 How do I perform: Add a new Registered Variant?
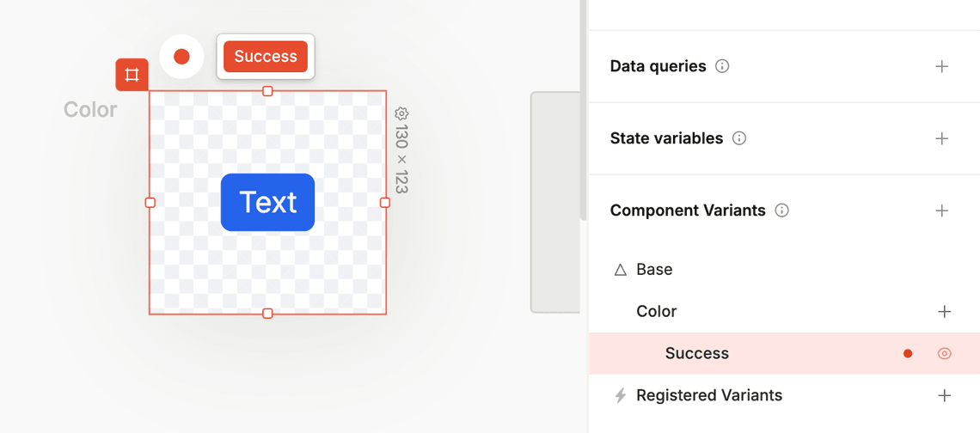click(x=944, y=395)
